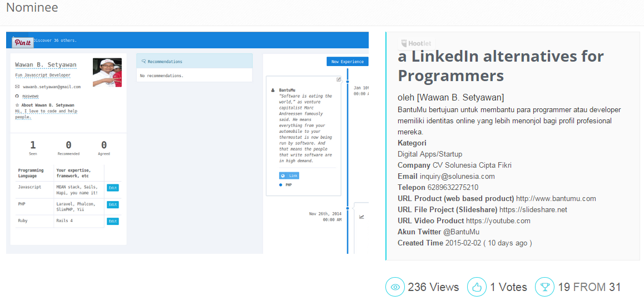Screen dimensions: 644x301
Task: Click the @BantuMu Twitter account
Action: pyautogui.click(x=462, y=232)
